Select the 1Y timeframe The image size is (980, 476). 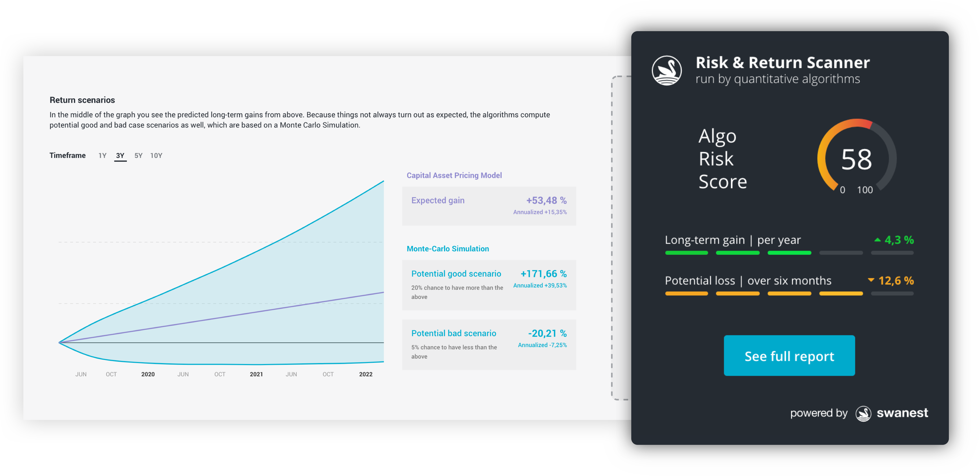tap(102, 155)
